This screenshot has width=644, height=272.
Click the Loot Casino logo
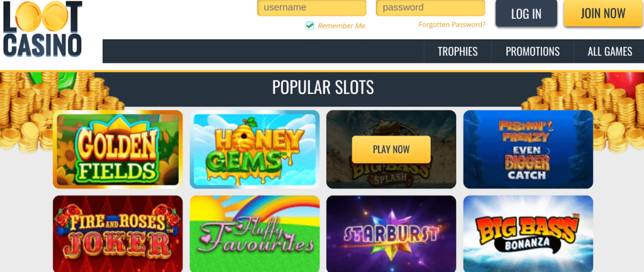pos(42,29)
